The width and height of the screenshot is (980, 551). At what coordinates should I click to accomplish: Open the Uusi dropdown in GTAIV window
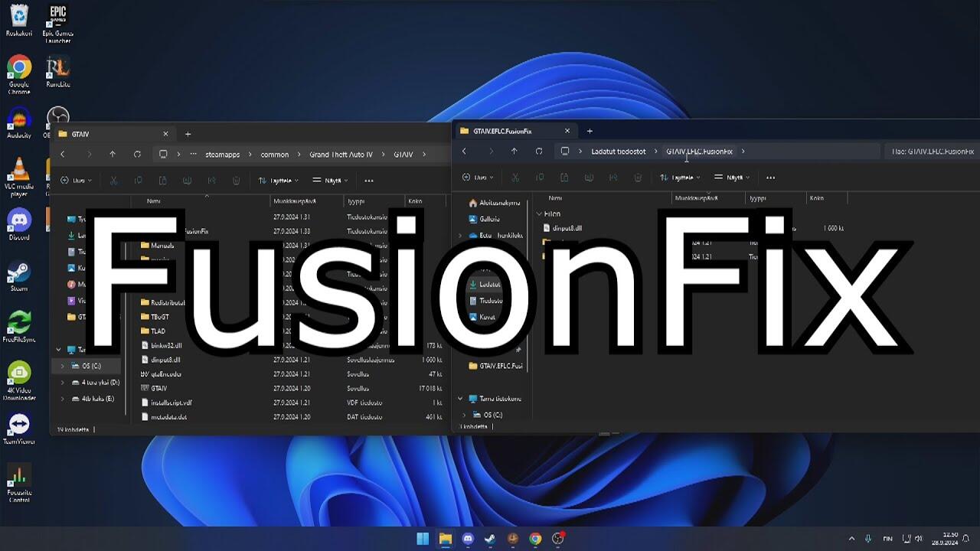74,181
